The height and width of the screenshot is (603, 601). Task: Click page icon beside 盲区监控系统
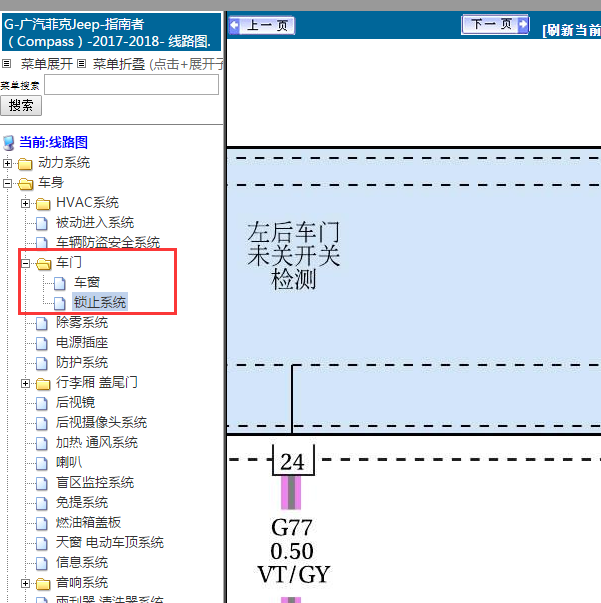pyautogui.click(x=42, y=483)
